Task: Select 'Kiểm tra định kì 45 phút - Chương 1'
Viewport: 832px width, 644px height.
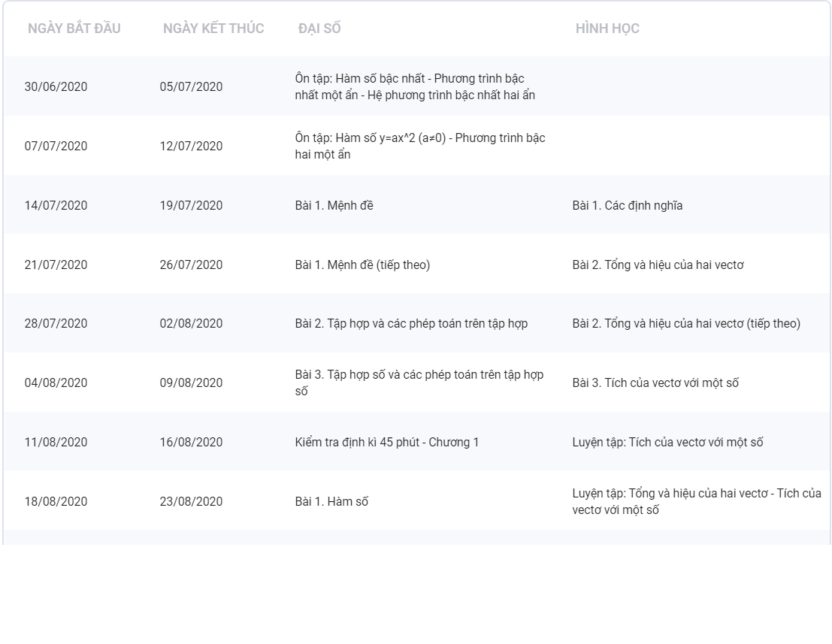Action: click(386, 443)
